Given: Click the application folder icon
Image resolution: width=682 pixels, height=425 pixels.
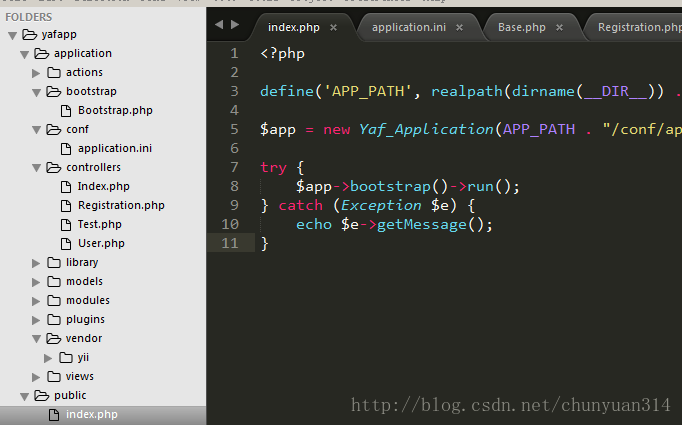Looking at the screenshot, I should point(42,54).
